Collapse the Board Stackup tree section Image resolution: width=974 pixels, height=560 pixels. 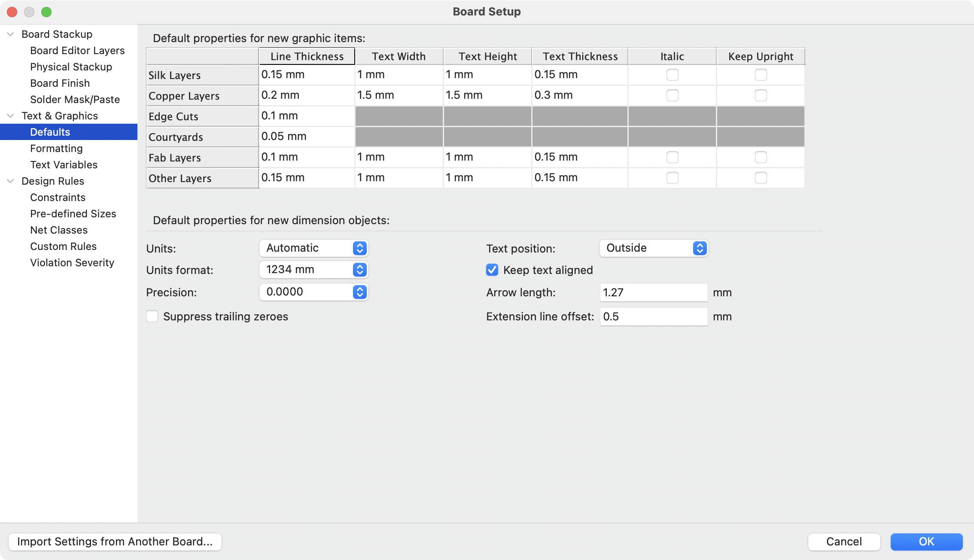coord(11,34)
